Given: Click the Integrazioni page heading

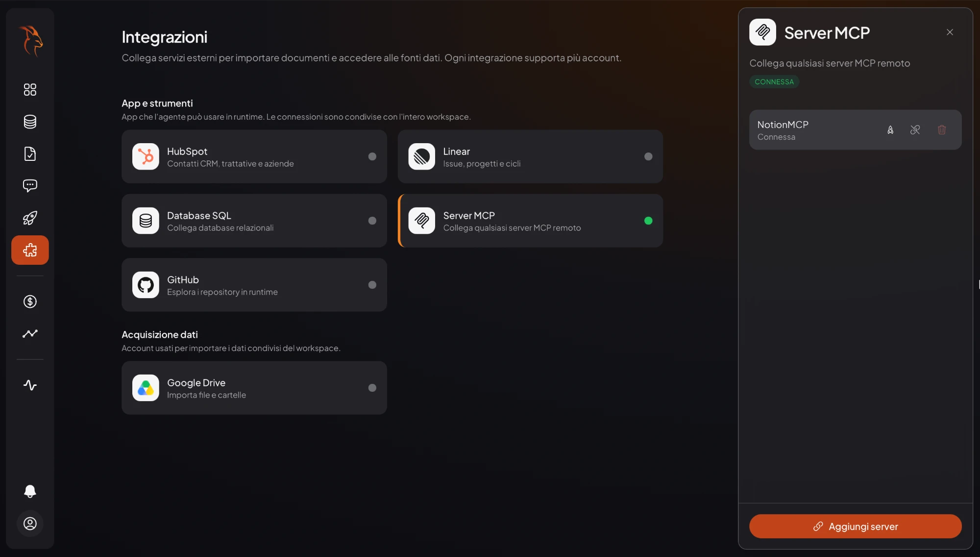Looking at the screenshot, I should point(165,37).
